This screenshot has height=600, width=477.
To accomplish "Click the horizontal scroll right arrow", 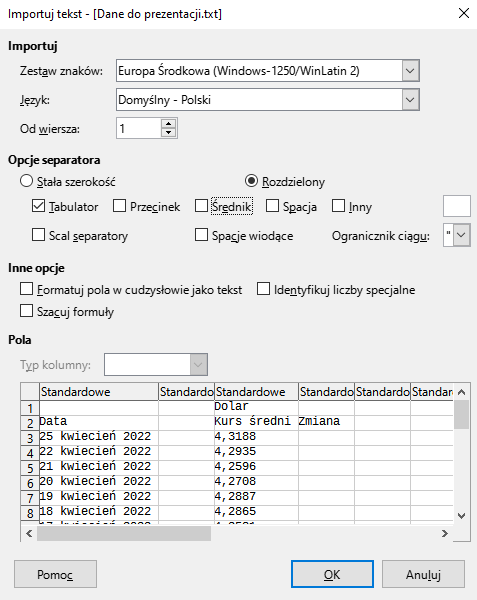I will (x=444, y=533).
